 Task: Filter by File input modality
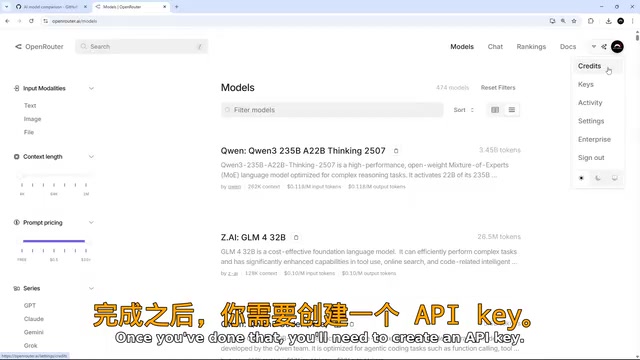[x=29, y=132]
